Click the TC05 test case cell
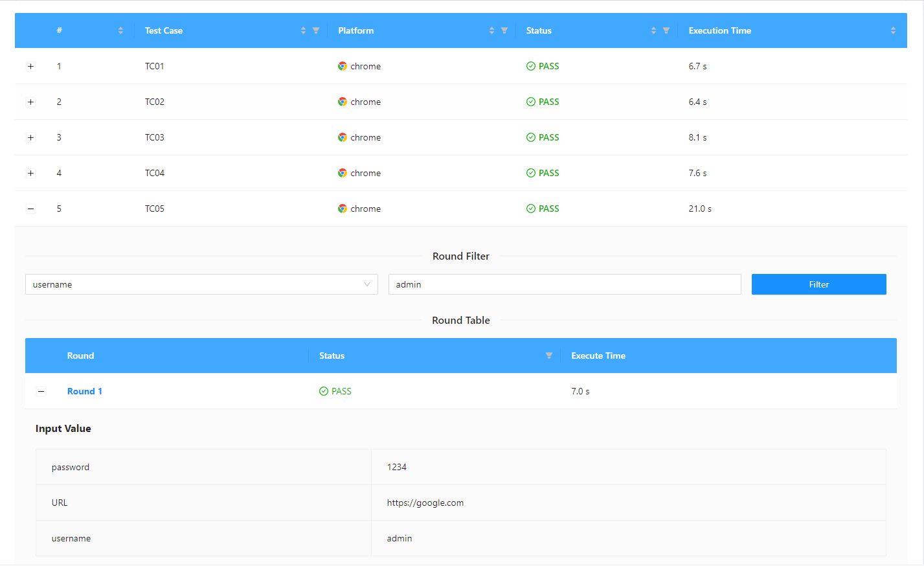 (155, 209)
